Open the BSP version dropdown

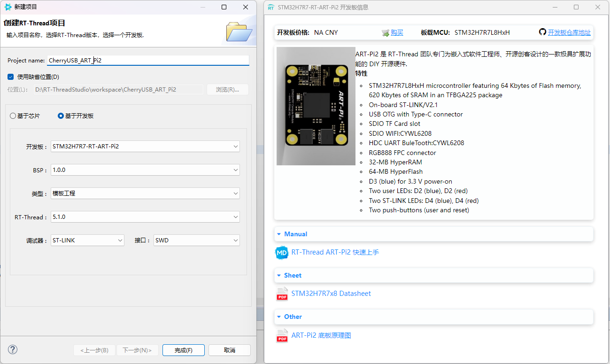coord(145,170)
